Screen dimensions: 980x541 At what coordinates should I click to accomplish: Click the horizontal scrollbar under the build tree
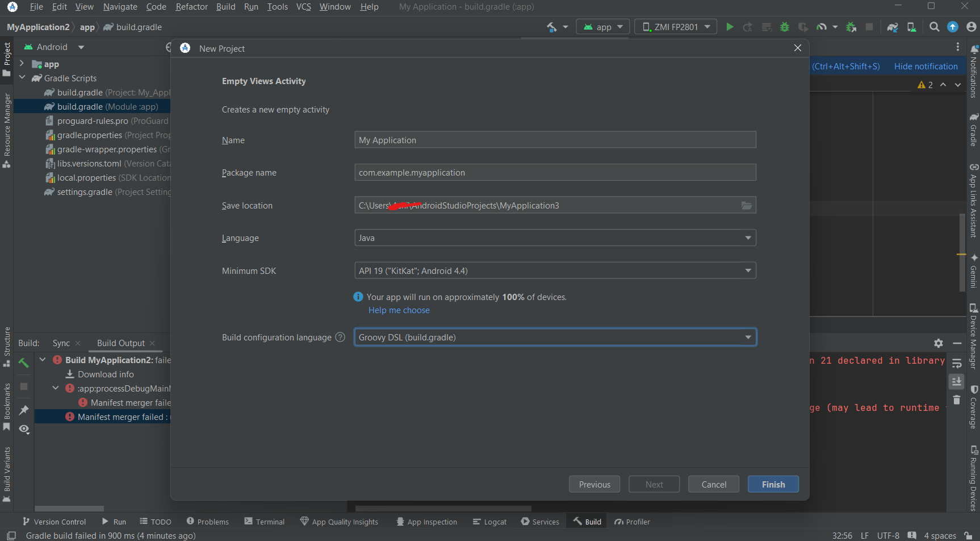click(x=69, y=509)
